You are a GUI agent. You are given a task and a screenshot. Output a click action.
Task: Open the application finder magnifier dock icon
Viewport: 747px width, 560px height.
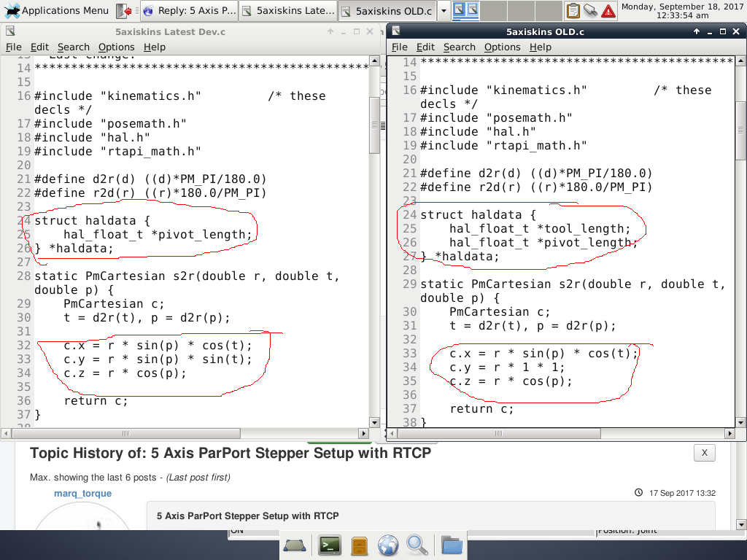417,545
